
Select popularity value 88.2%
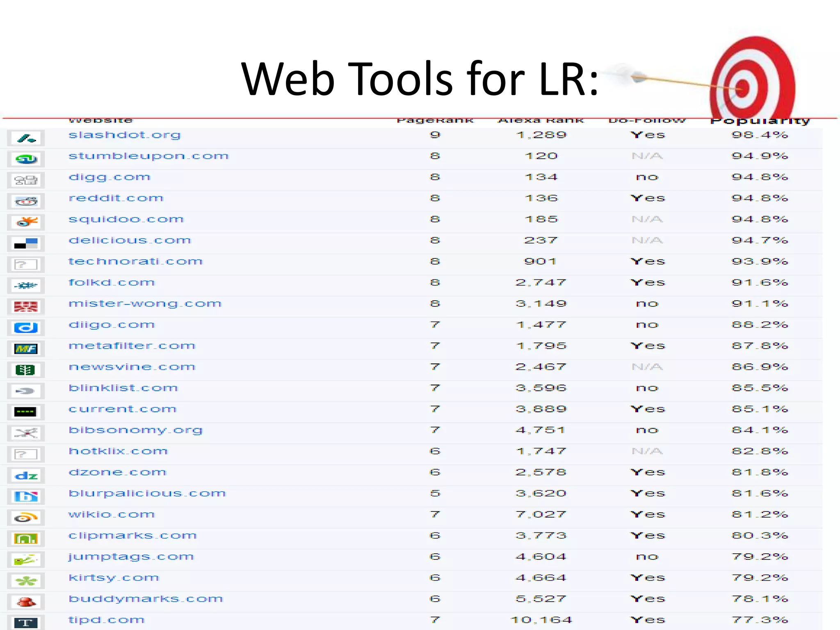tap(760, 325)
